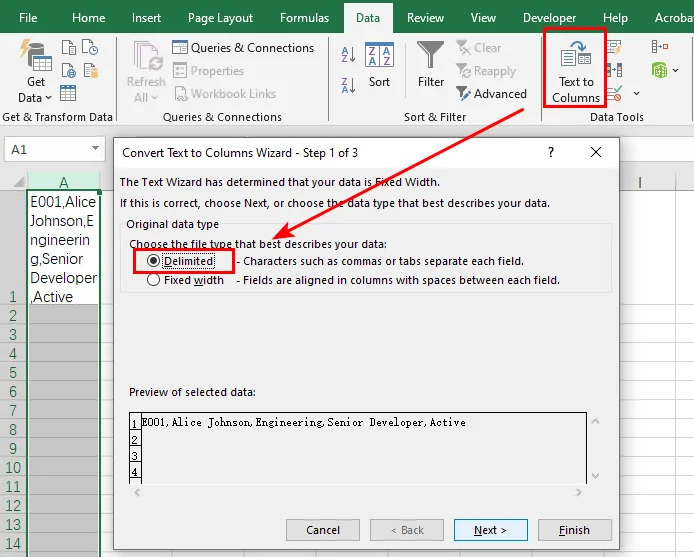Screen dimensions: 694x557
Task: Expand the Name Box dropdown arrow
Action: [95, 149]
